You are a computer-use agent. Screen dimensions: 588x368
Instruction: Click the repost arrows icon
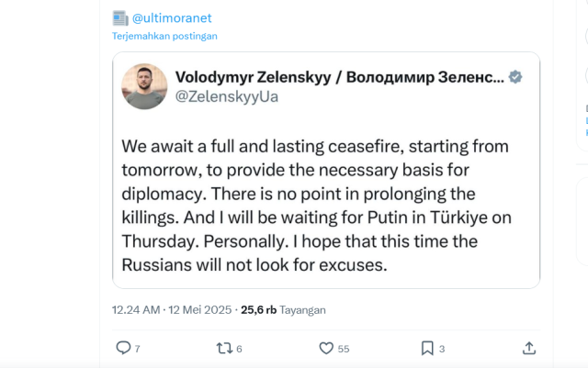click(223, 348)
